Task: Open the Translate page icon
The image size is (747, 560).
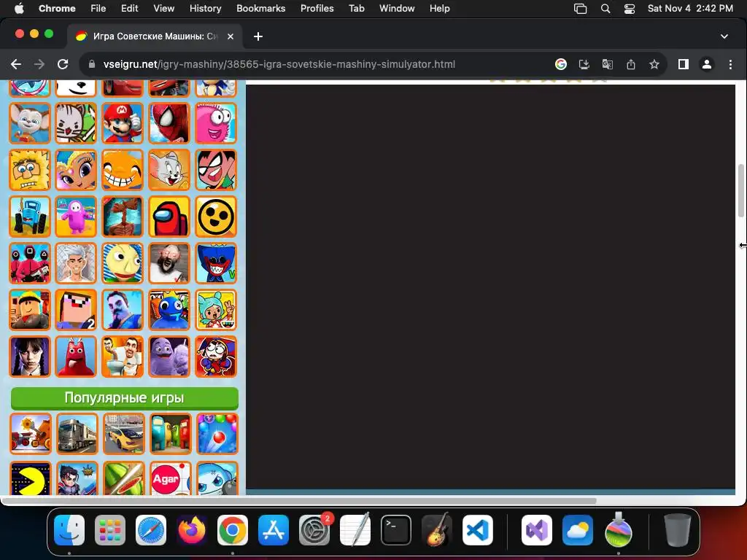Action: pyautogui.click(x=608, y=64)
